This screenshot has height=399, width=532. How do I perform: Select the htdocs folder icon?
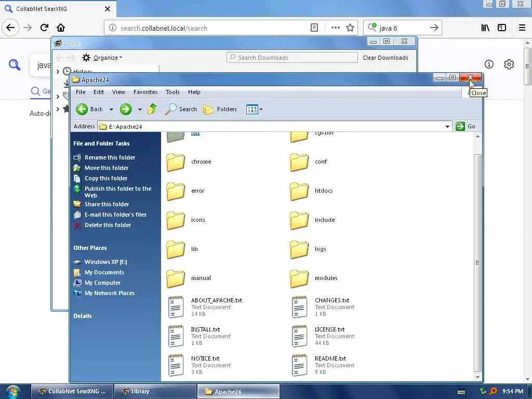click(x=299, y=191)
